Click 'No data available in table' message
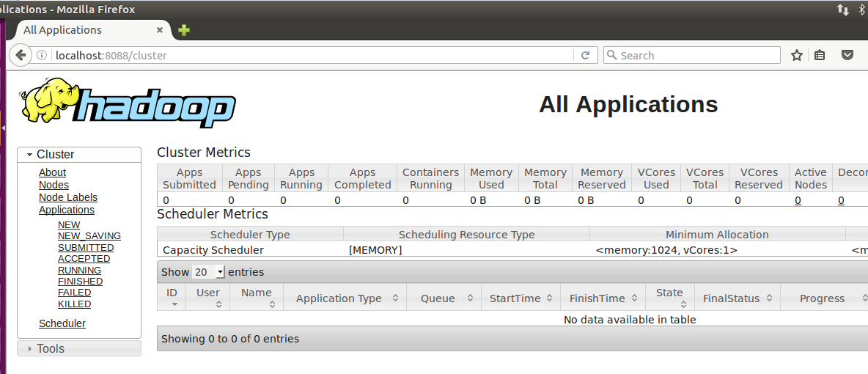 630,320
